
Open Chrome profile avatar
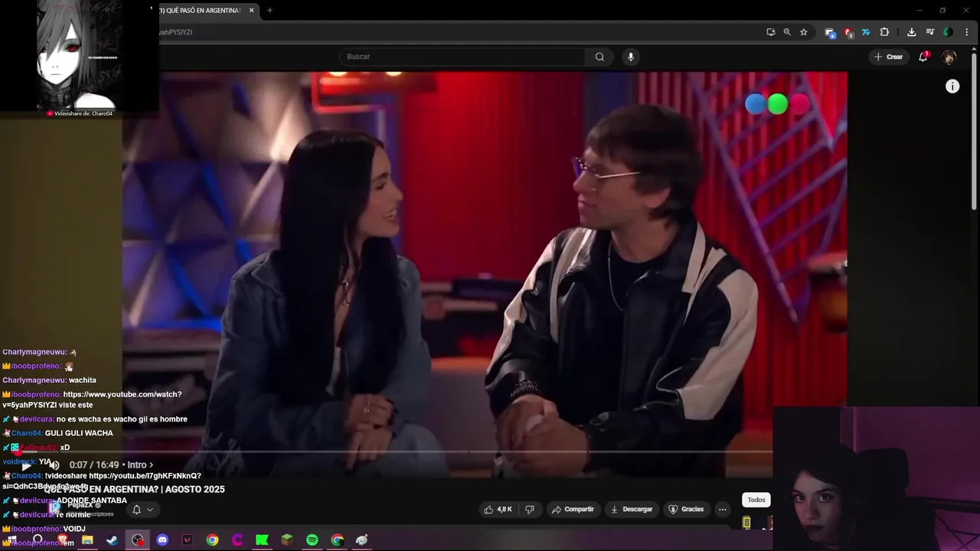tap(948, 32)
